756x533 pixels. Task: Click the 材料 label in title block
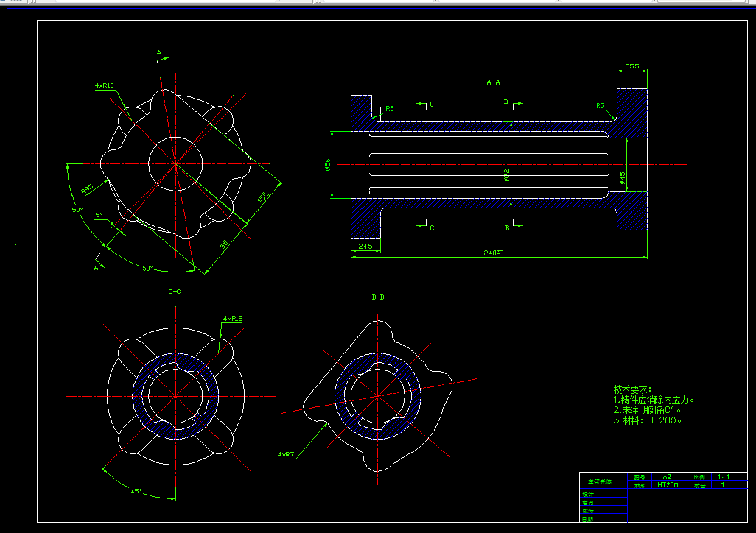[x=640, y=486]
